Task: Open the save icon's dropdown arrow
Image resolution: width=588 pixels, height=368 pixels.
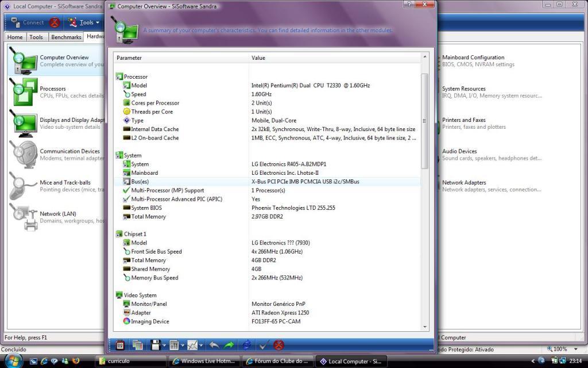Action: pos(164,345)
